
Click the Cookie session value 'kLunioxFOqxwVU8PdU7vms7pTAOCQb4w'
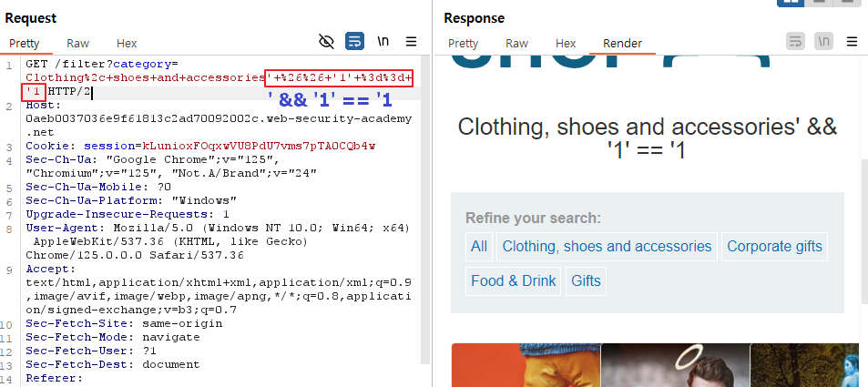259,147
